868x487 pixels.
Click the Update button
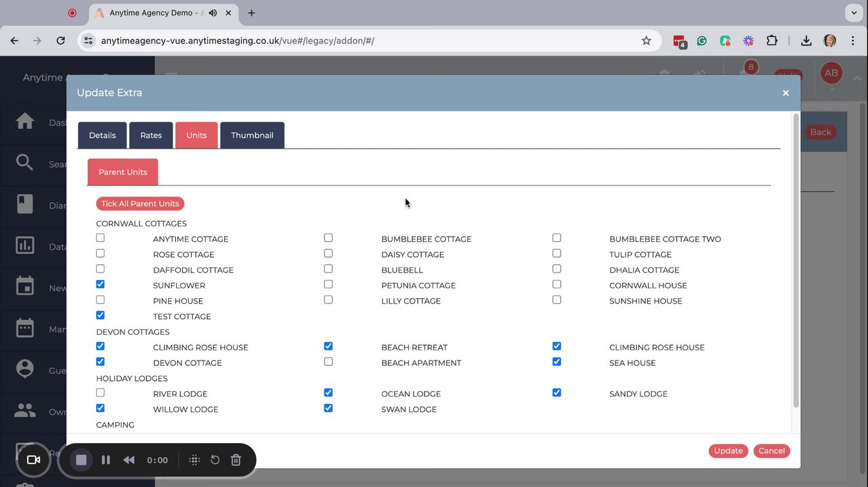729,451
